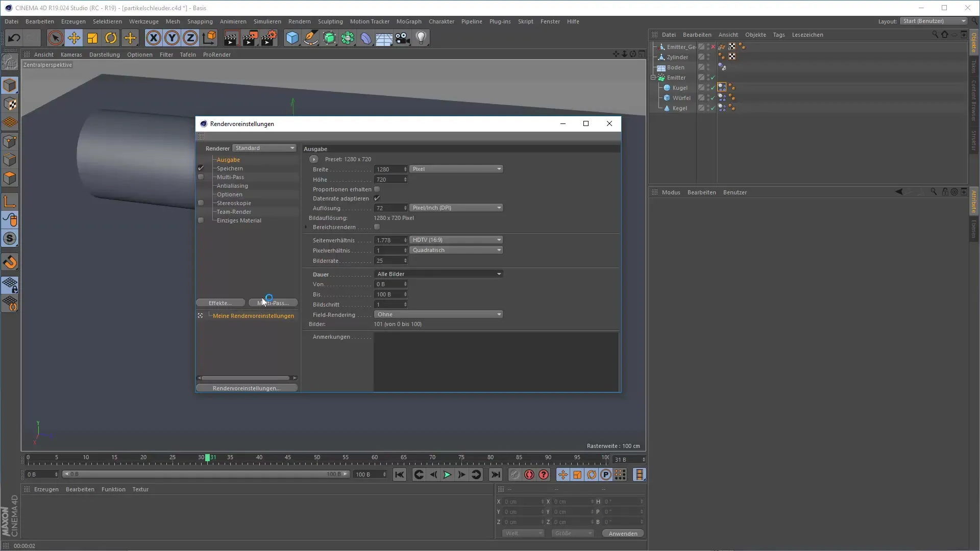Open Pixel/Inch (DPI) dropdown

pos(456,208)
